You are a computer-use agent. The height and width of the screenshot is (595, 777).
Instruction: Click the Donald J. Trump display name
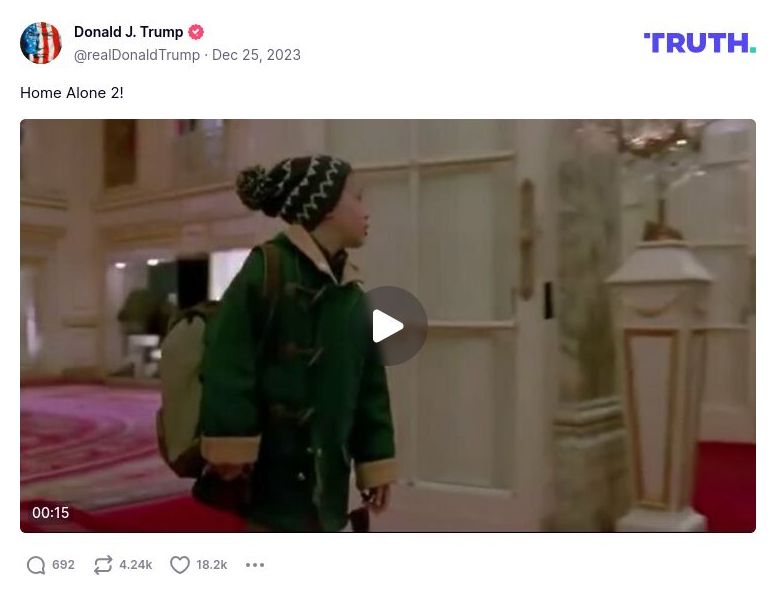click(128, 32)
